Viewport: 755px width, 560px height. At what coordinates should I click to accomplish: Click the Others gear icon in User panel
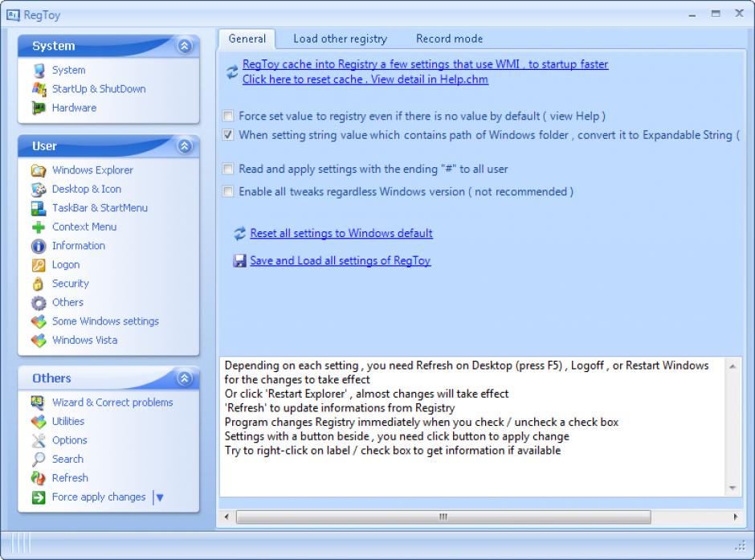[39, 303]
